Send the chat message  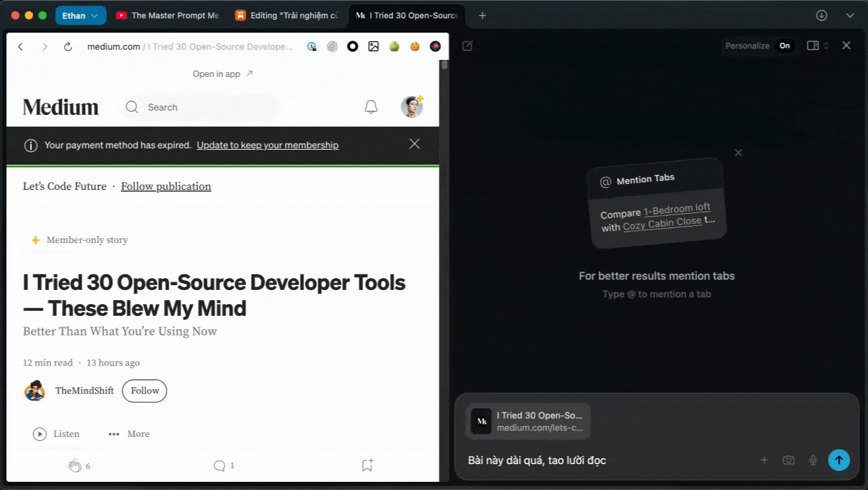click(839, 460)
